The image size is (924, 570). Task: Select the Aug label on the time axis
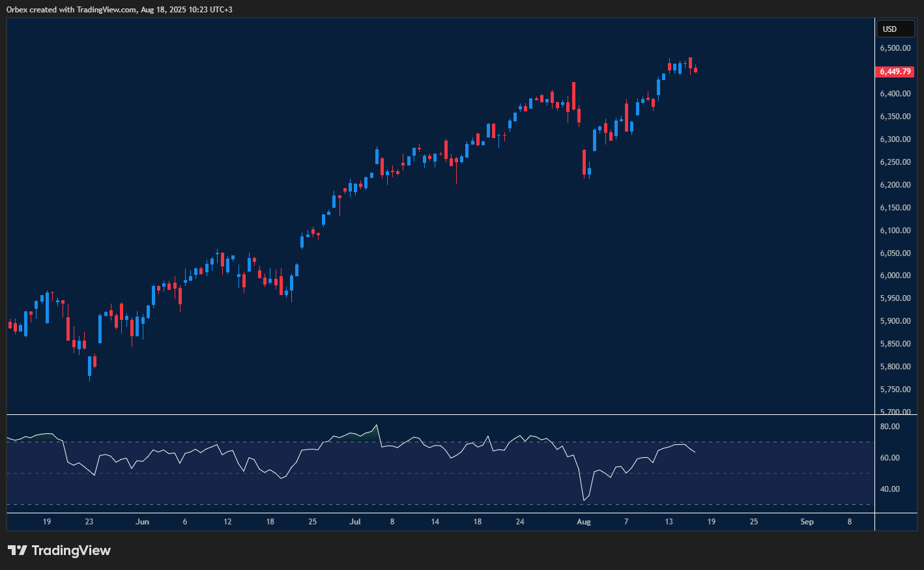click(583, 522)
